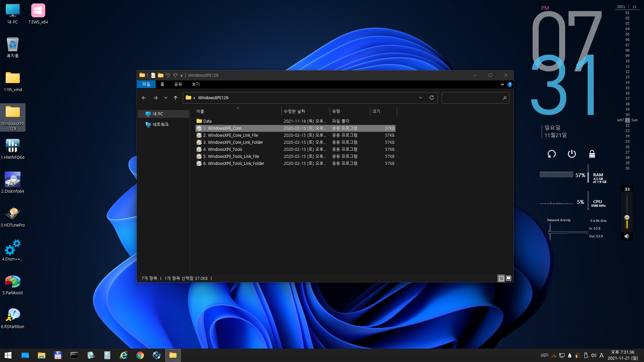
Task: Select the 4.Dism++ desktop shortcut
Action: pos(13,251)
